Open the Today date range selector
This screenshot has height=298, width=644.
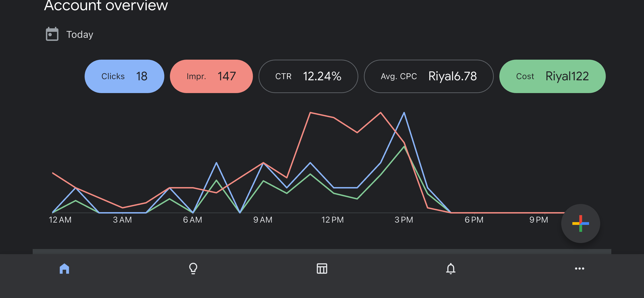coord(80,35)
